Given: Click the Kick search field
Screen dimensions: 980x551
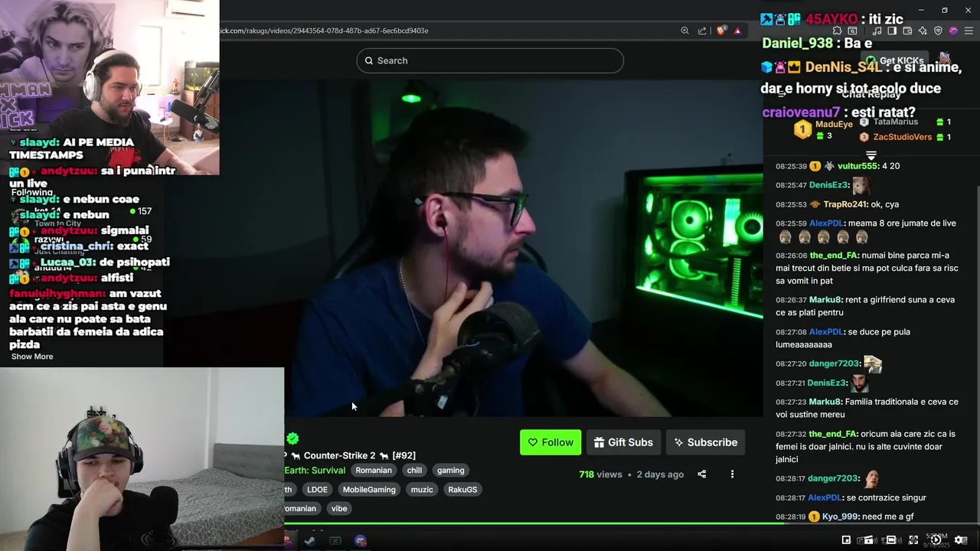Looking at the screenshot, I should [x=490, y=60].
